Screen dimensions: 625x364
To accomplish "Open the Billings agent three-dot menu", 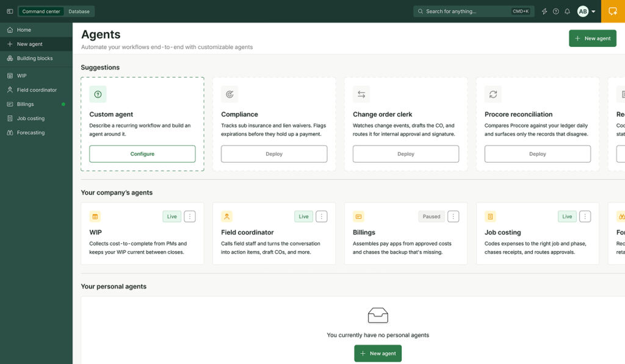I will pos(453,216).
